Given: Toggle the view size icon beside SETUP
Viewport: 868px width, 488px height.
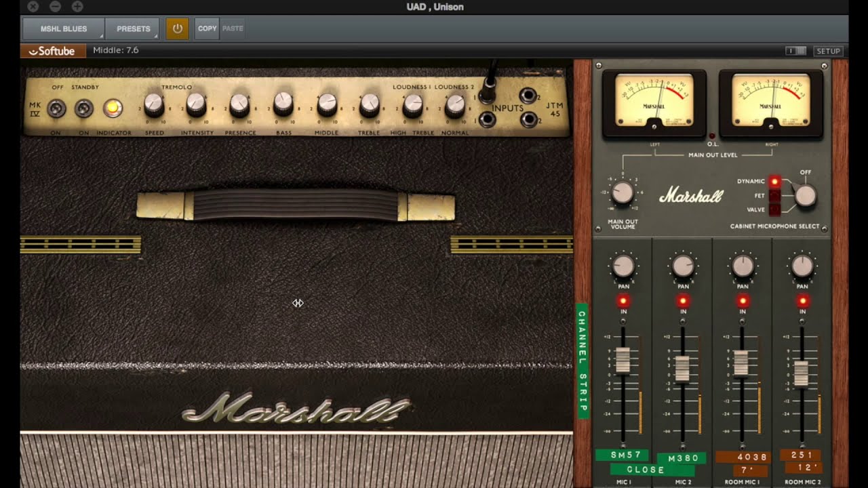Looking at the screenshot, I should tap(795, 51).
